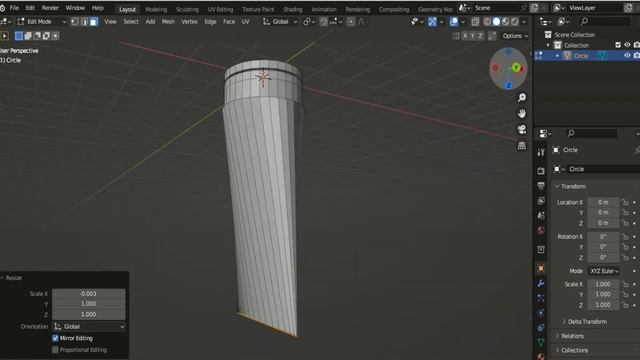Click Scale X field in Resize panel
Viewport: 640px width, 360px height.
tap(89, 293)
